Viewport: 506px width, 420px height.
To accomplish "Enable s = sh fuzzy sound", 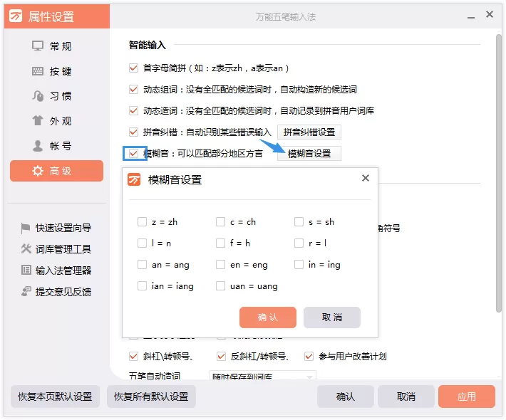I will 299,222.
